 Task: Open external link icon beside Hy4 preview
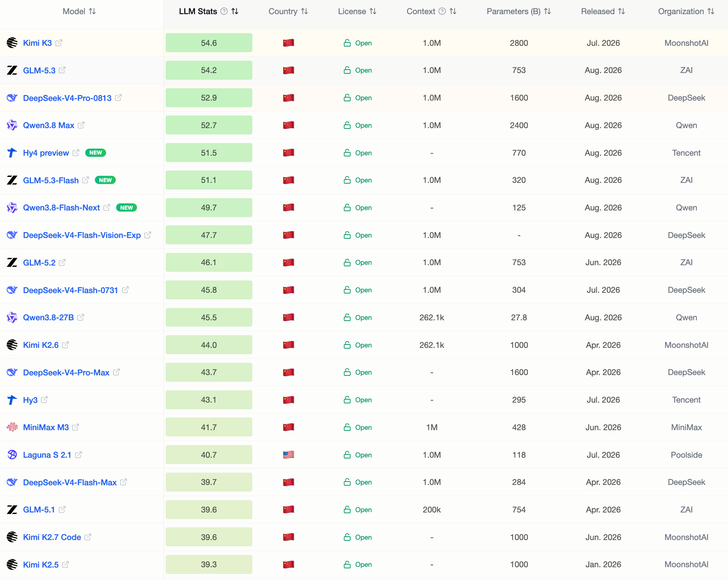click(x=76, y=153)
